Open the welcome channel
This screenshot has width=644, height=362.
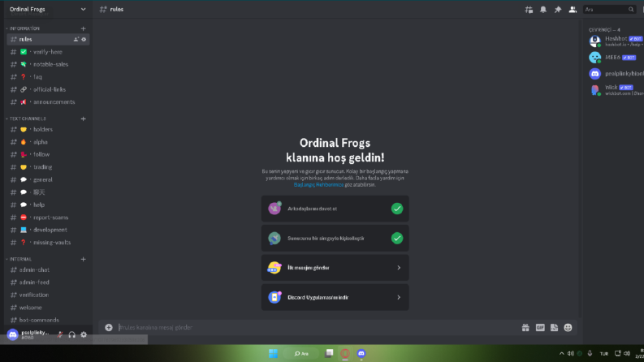tap(48, 308)
